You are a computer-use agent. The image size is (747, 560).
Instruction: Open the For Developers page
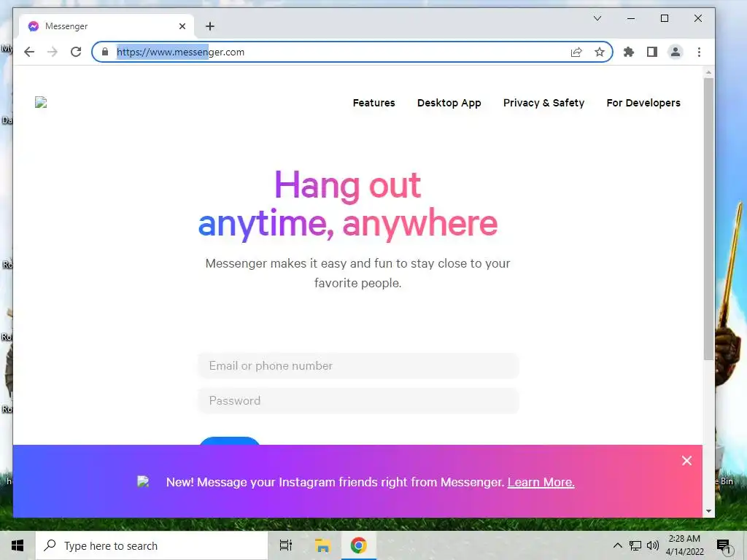(643, 103)
